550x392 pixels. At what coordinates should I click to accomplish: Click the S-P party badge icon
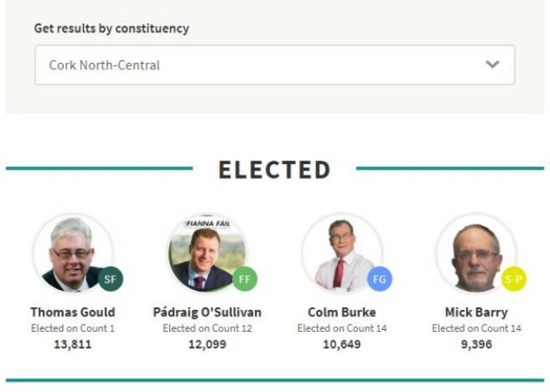coord(514,279)
